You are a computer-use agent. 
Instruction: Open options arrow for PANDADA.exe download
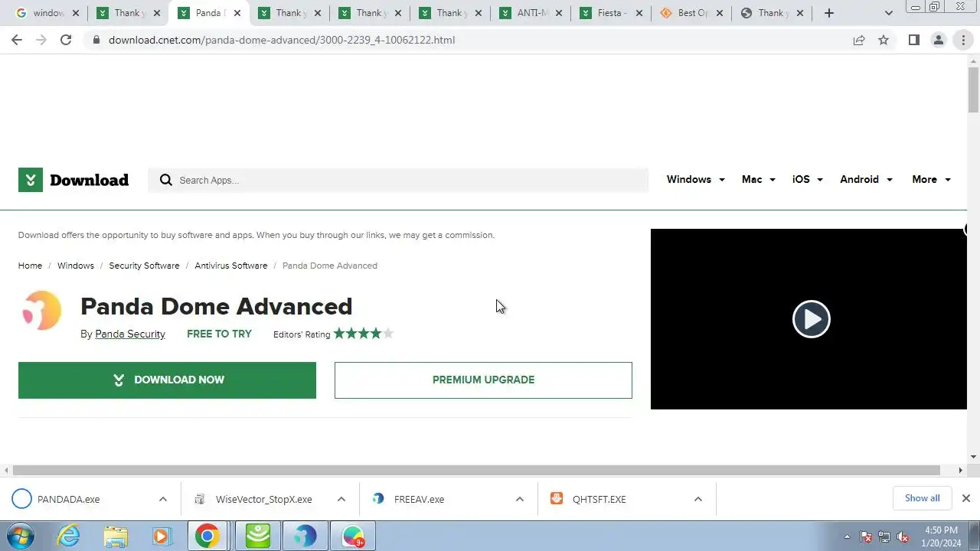tap(162, 499)
